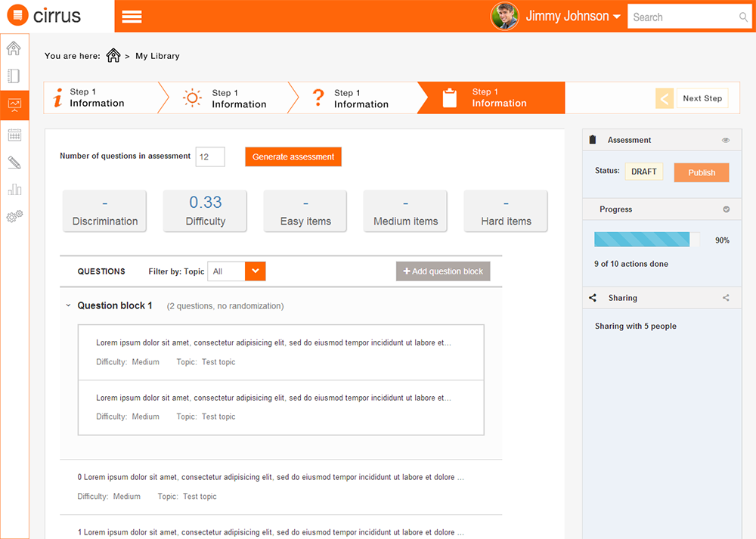Toggle the Progress panel check icon
The image size is (756, 539).
(726, 209)
